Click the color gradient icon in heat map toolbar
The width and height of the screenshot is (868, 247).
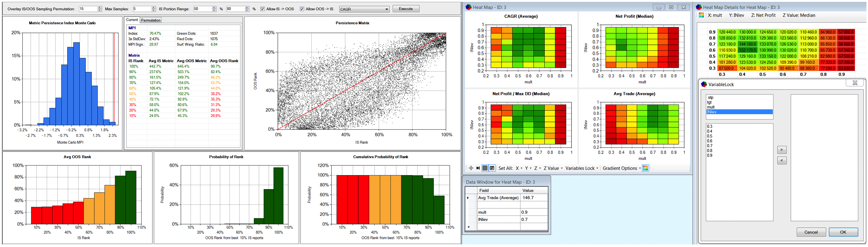645,168
